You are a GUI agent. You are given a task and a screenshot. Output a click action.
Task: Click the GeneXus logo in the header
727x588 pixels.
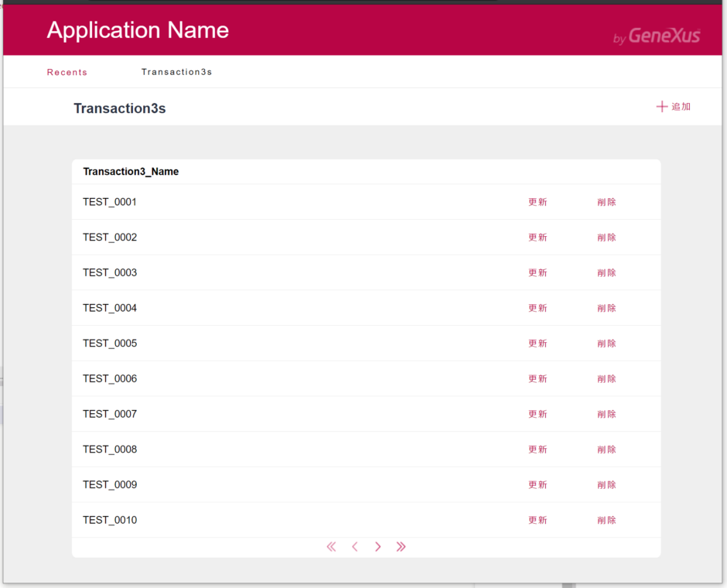click(657, 36)
